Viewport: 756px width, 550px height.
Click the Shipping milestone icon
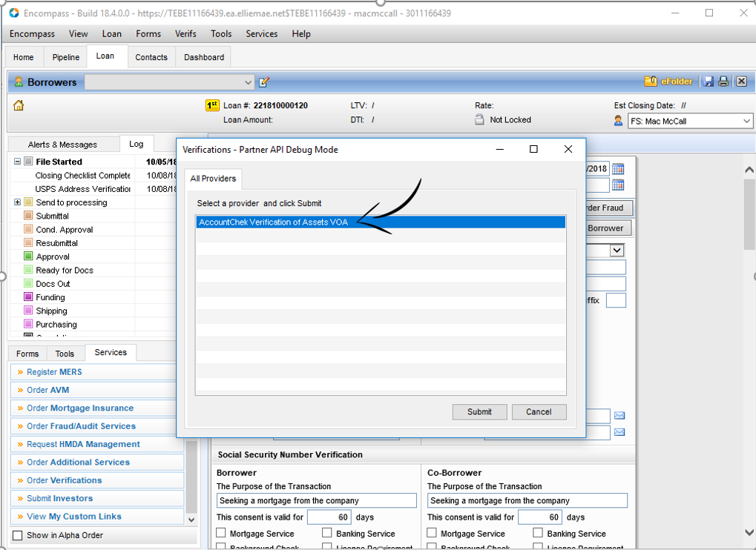28,310
